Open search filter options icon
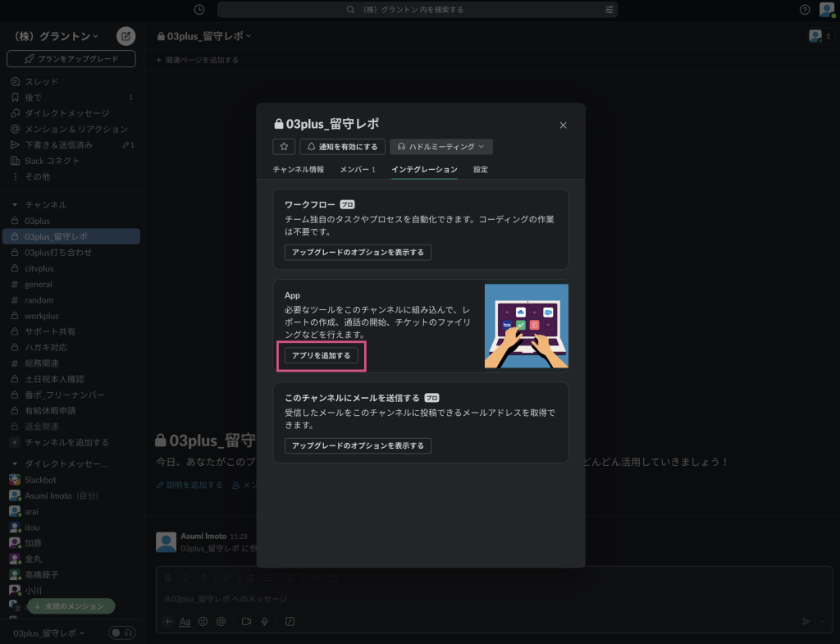This screenshot has width=840, height=644. tap(609, 10)
